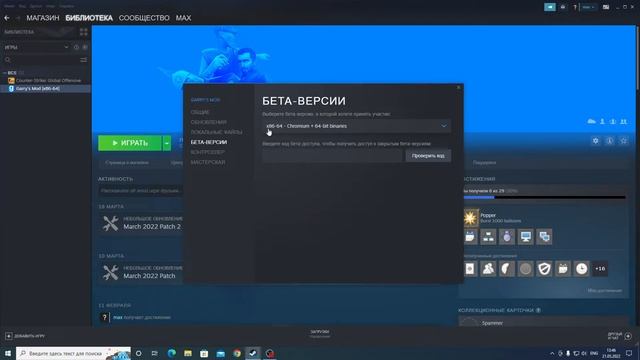Show the +16 more locked achievements
The height and width of the screenshot is (360, 640).
point(600,269)
